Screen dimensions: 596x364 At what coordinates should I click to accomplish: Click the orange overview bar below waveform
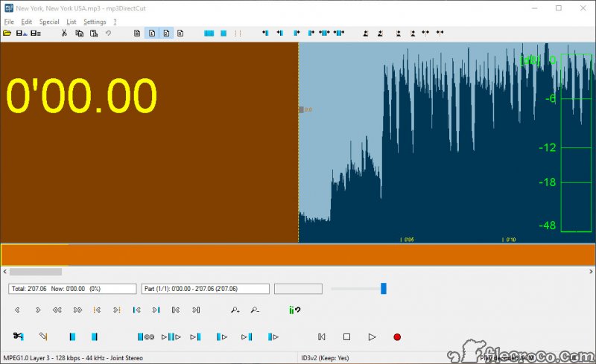pos(298,255)
